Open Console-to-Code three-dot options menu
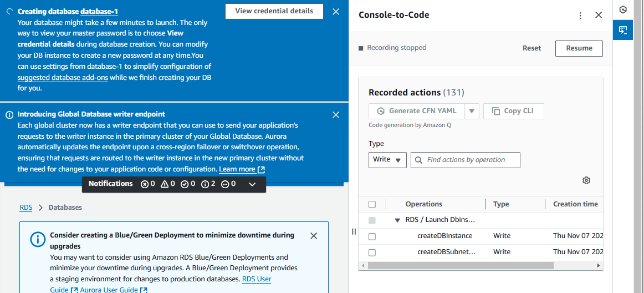 (580, 16)
